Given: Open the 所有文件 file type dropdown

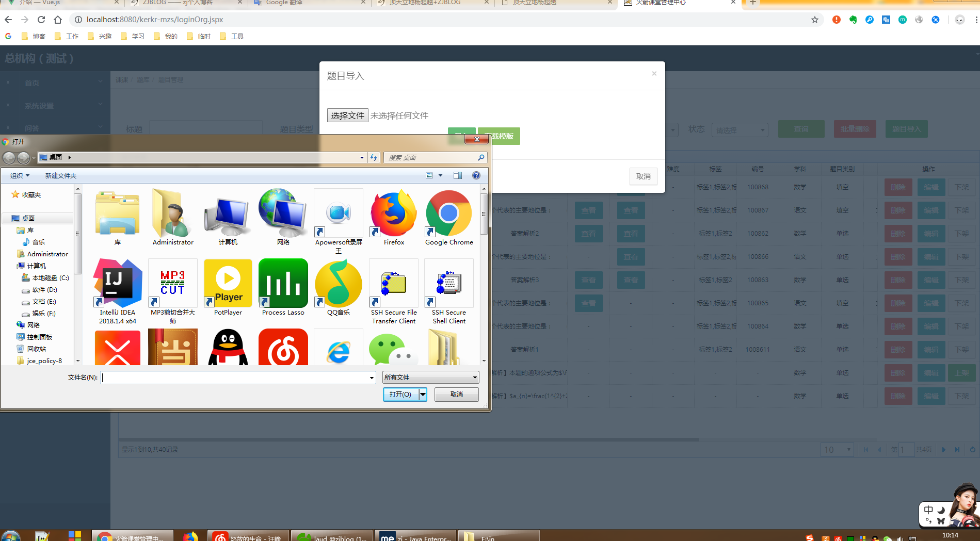Looking at the screenshot, I should [431, 378].
